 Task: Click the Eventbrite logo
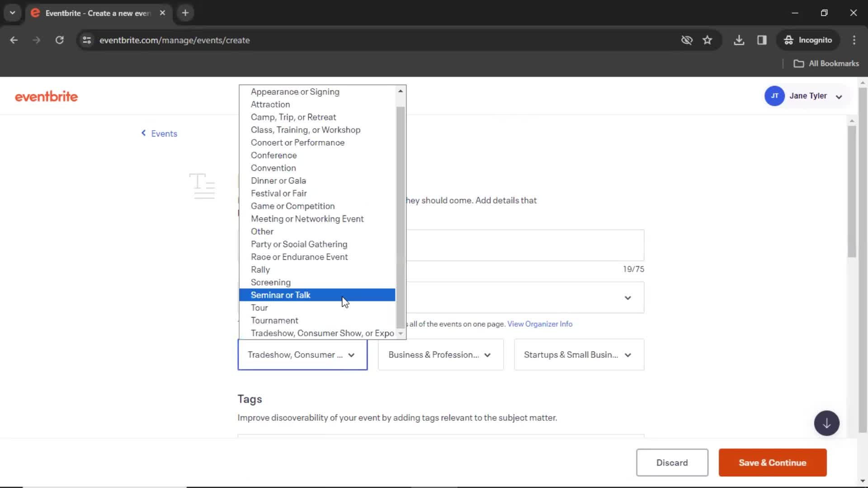click(46, 96)
